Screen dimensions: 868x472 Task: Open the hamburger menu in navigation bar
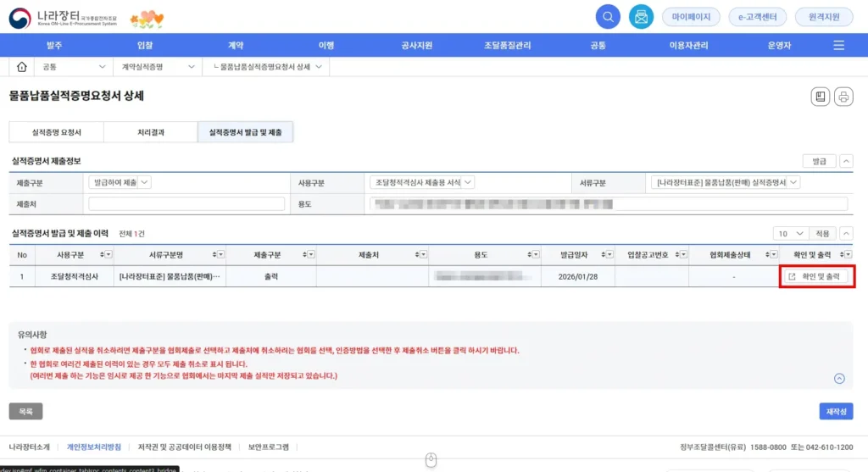[x=838, y=45]
